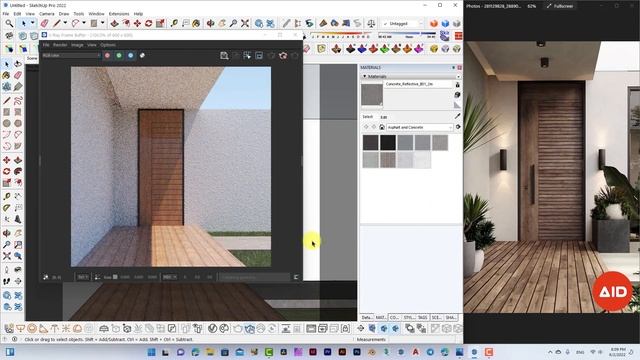Image resolution: width=640 pixels, height=360 pixels.
Task: Pick the black asphalt material swatch
Action: pyautogui.click(x=388, y=142)
